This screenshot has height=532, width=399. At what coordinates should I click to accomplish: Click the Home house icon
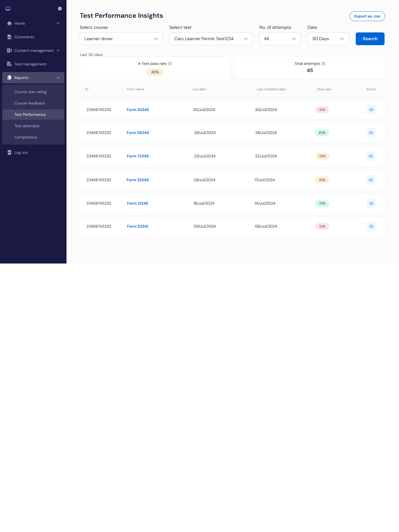pyautogui.click(x=9, y=23)
